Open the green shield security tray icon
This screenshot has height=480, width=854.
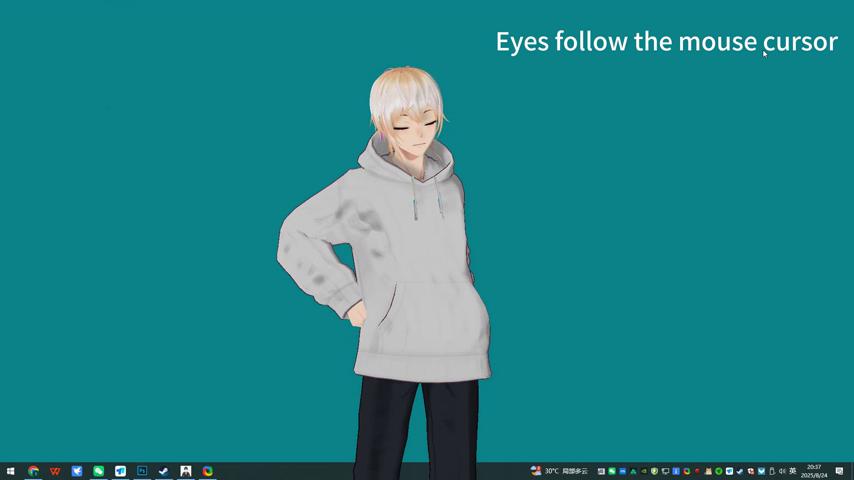click(x=655, y=471)
